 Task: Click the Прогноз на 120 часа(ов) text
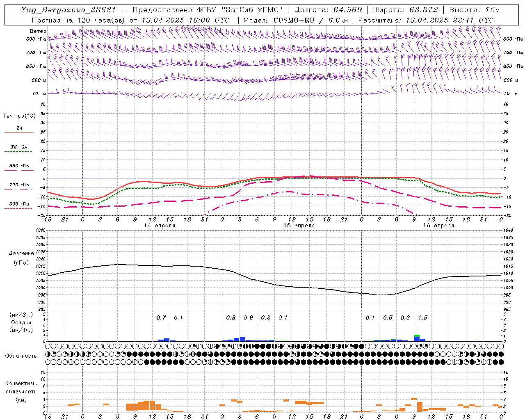[79, 20]
